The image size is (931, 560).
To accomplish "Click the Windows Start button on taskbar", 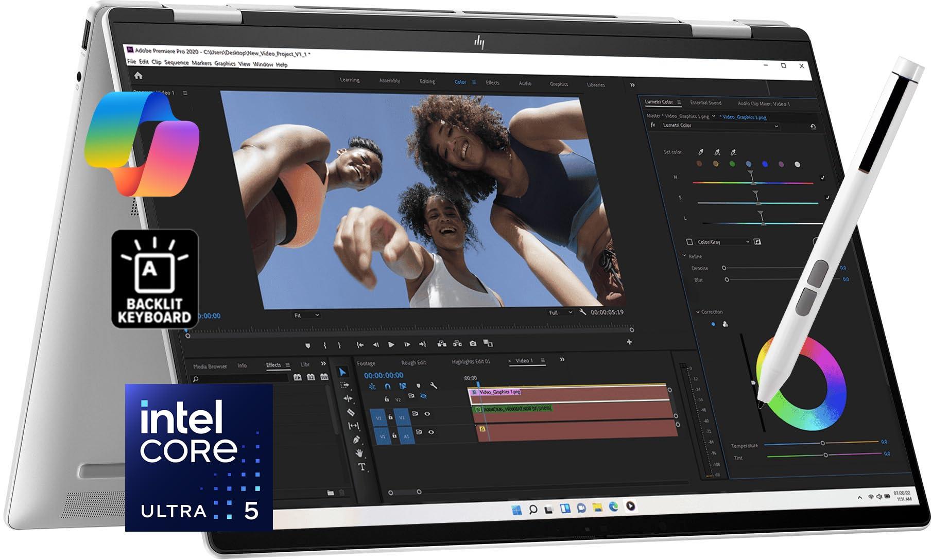I will coord(516,509).
